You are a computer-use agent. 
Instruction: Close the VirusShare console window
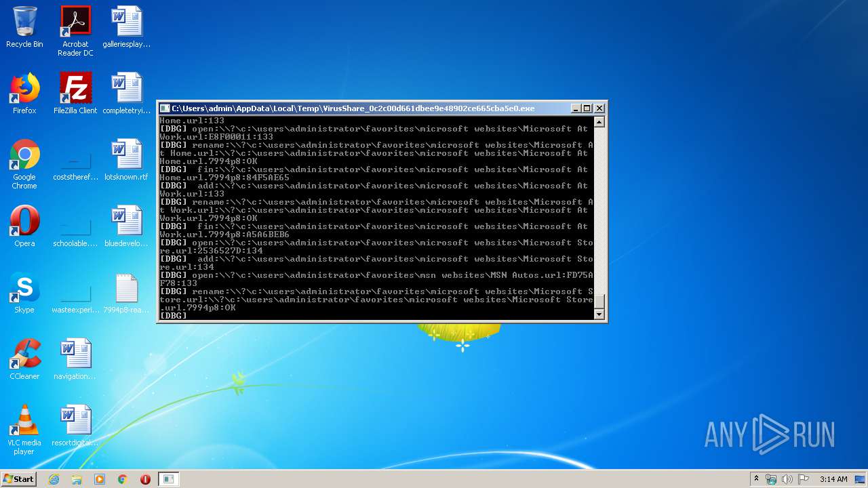pos(599,108)
